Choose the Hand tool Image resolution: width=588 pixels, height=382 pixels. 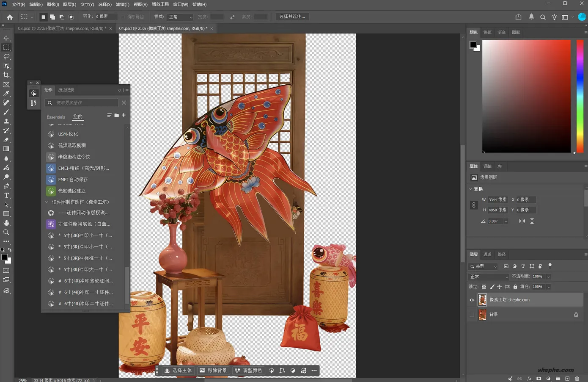(x=6, y=223)
